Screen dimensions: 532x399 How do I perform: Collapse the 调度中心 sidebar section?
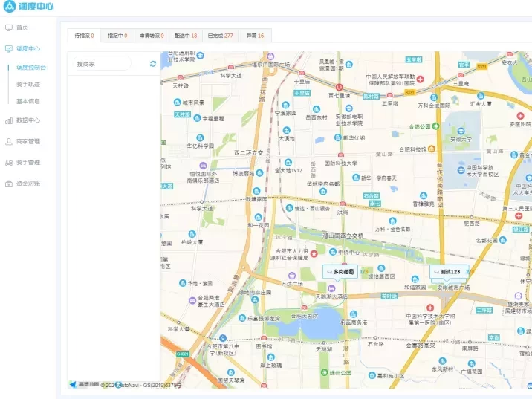[x=28, y=49]
